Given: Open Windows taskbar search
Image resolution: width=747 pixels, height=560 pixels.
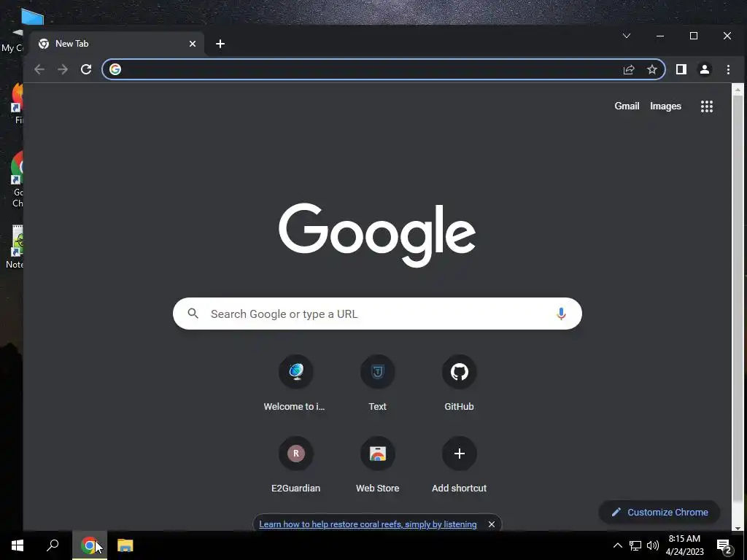Looking at the screenshot, I should [53, 545].
